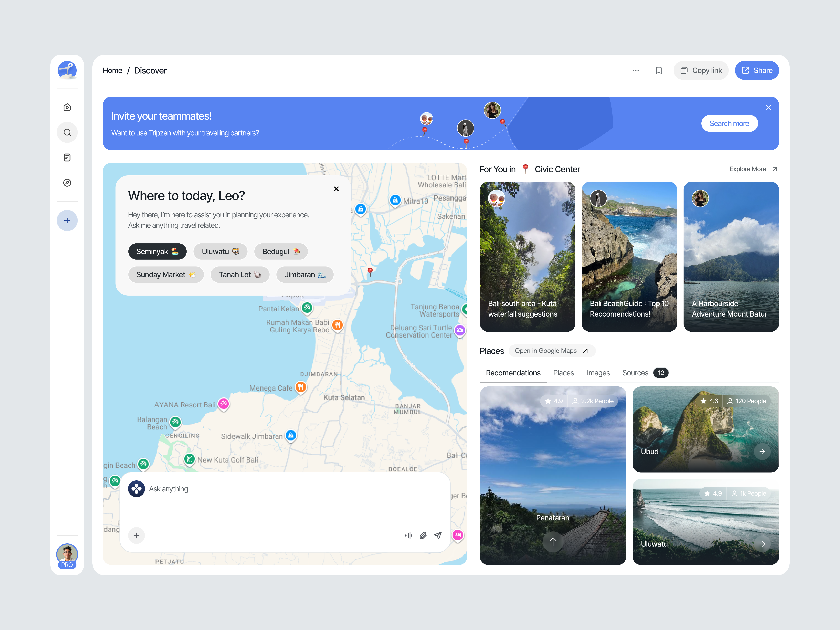Attach a file with the paperclip icon
The image size is (840, 630).
click(423, 535)
